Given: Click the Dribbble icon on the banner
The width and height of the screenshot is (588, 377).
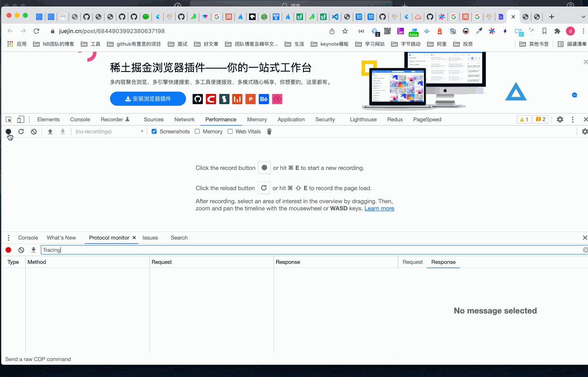Looking at the screenshot, I should (277, 99).
